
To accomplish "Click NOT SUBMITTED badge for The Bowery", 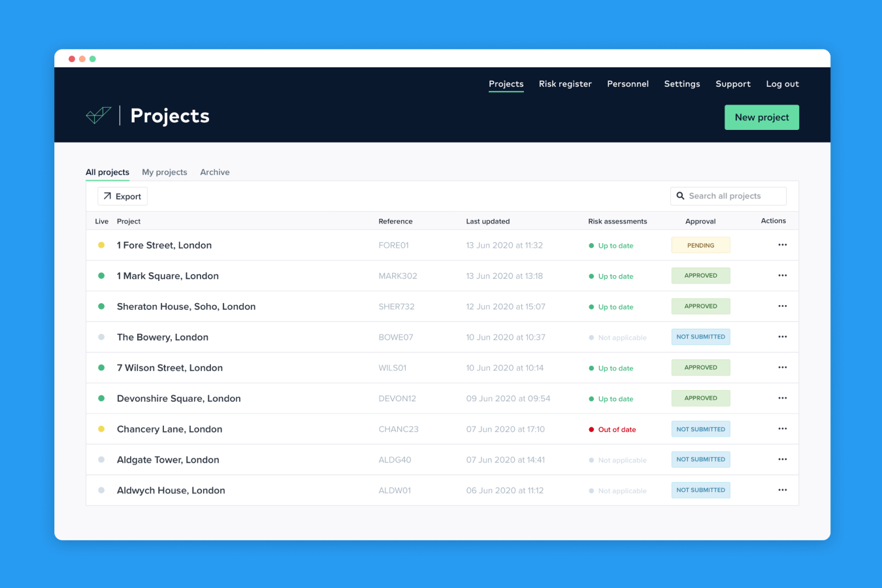I will [701, 337].
